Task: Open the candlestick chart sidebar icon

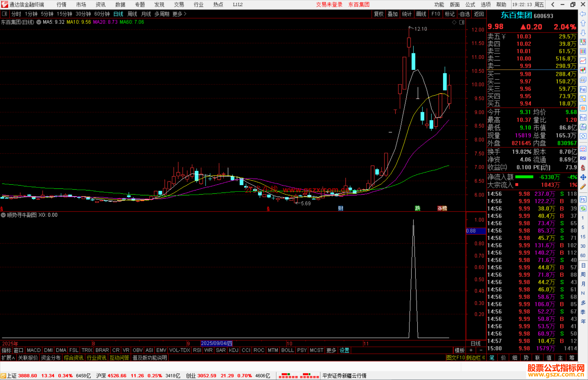Action: [x=583, y=70]
